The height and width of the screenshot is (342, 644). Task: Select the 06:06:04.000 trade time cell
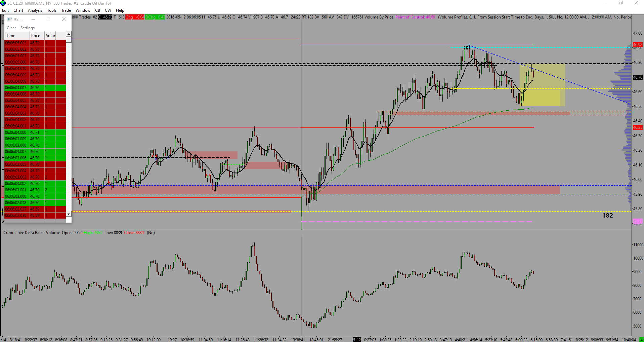pos(17,132)
